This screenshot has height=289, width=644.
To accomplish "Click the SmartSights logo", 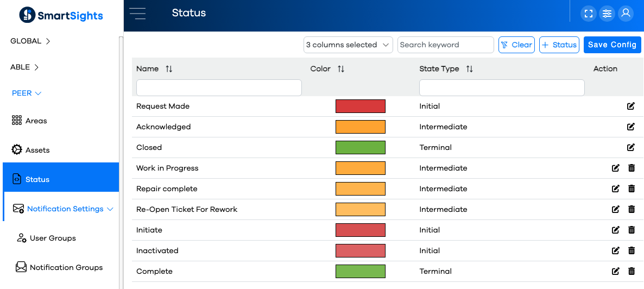I will [x=61, y=16].
